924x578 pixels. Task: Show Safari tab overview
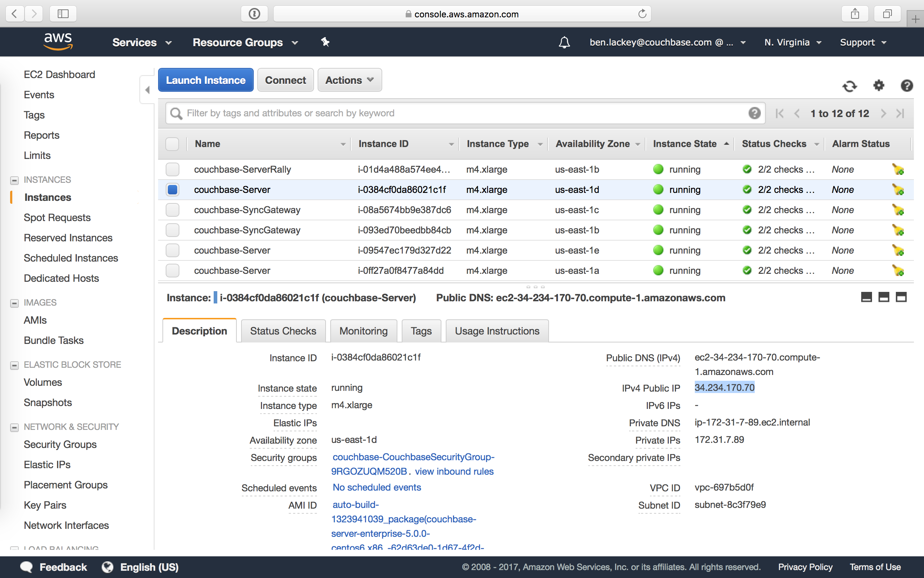pos(887,14)
